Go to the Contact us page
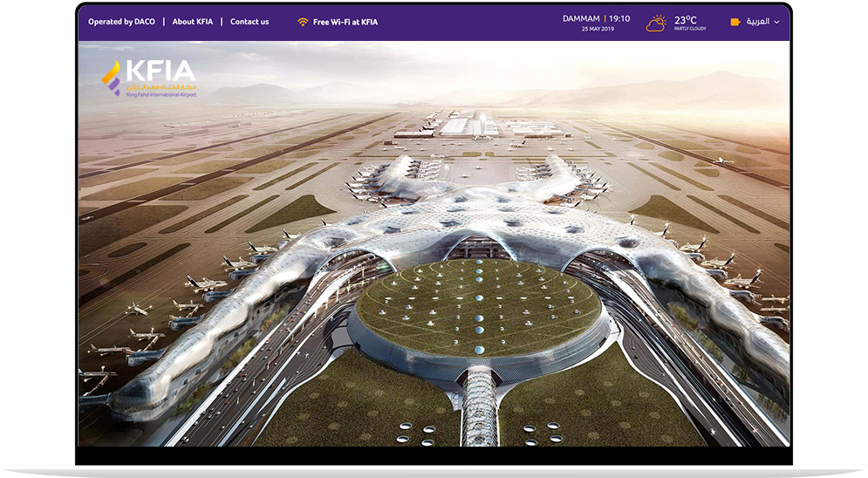This screenshot has width=868, height=478. coord(249,22)
